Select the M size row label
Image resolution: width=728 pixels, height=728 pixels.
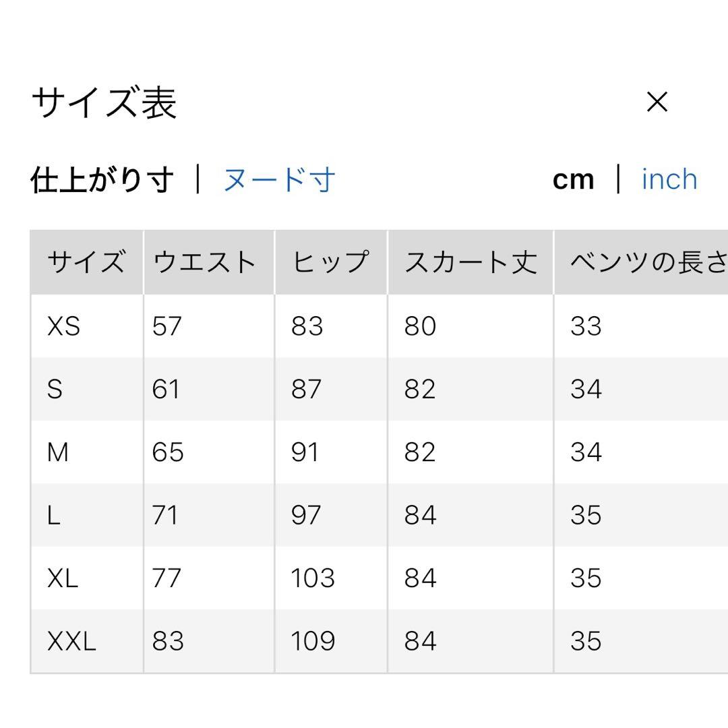(58, 452)
